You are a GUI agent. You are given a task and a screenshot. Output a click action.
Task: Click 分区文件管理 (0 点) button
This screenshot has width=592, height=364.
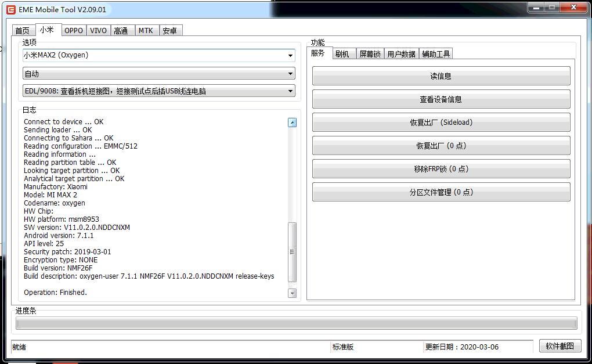(x=441, y=192)
